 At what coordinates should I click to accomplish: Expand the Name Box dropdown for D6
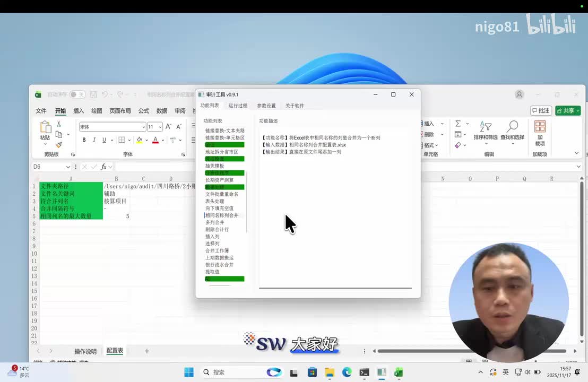point(68,167)
